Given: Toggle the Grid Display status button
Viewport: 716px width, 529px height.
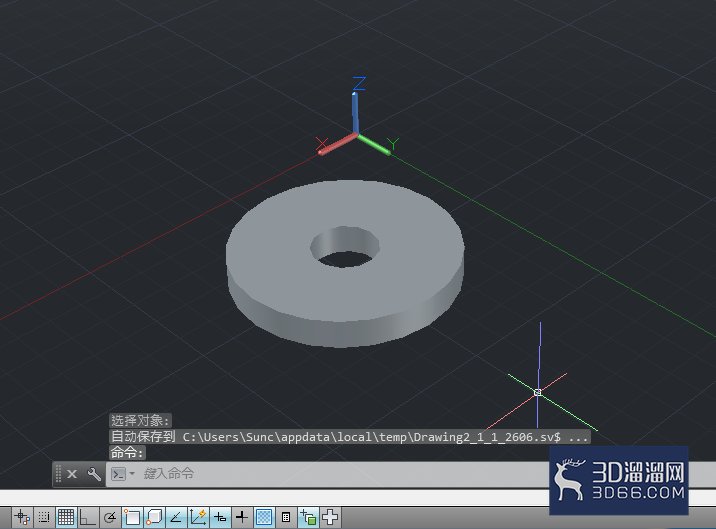Looking at the screenshot, I should [66, 517].
